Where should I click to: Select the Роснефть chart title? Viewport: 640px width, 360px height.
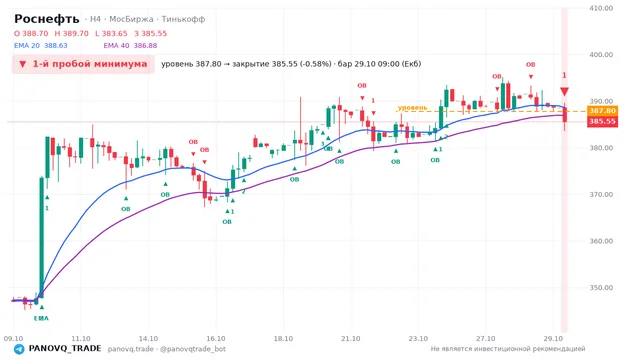[47, 19]
